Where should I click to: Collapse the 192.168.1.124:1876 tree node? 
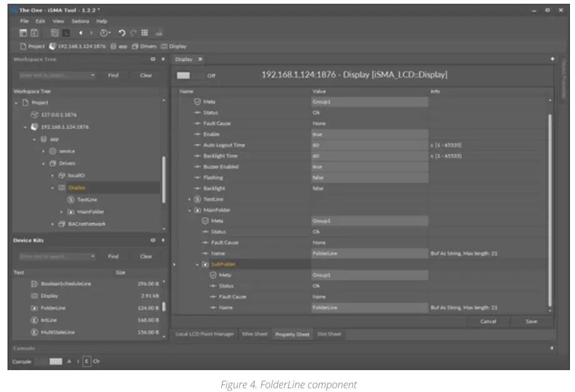coord(25,128)
